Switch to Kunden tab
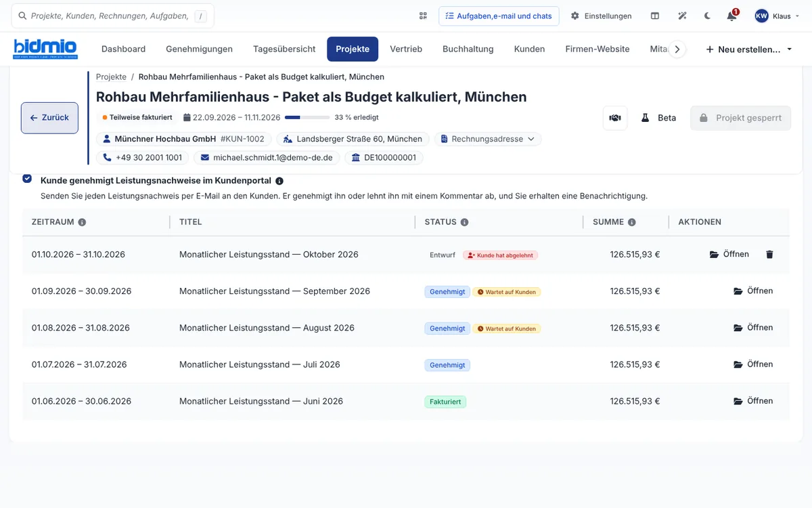 529,49
